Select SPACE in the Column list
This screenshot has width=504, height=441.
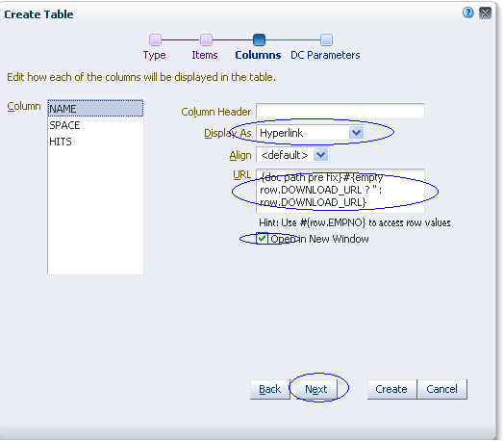click(x=95, y=125)
